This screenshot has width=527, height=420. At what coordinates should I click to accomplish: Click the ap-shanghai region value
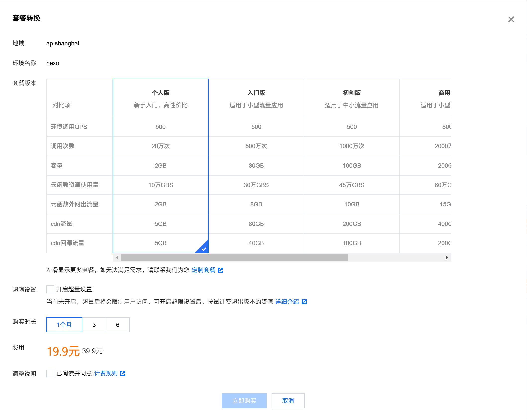[63, 43]
